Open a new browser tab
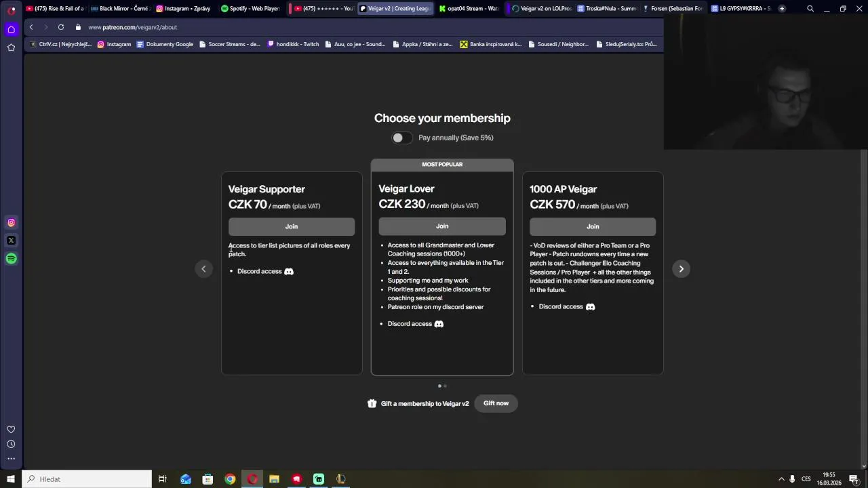 (x=782, y=9)
